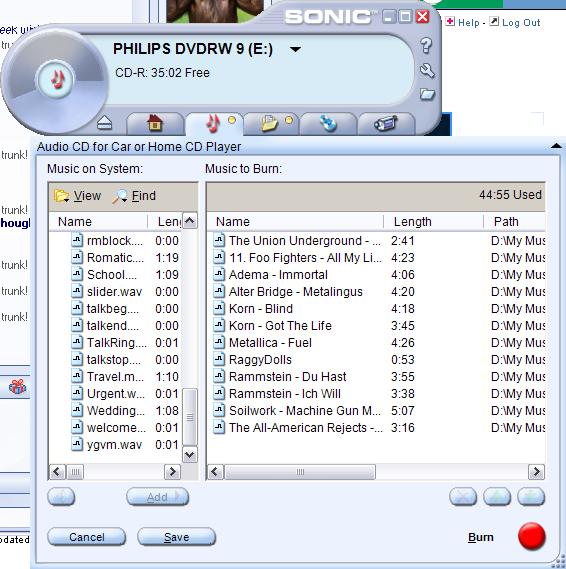The image size is (566, 569).
Task: Select slider.wav in Music on System
Action: [x=115, y=292]
